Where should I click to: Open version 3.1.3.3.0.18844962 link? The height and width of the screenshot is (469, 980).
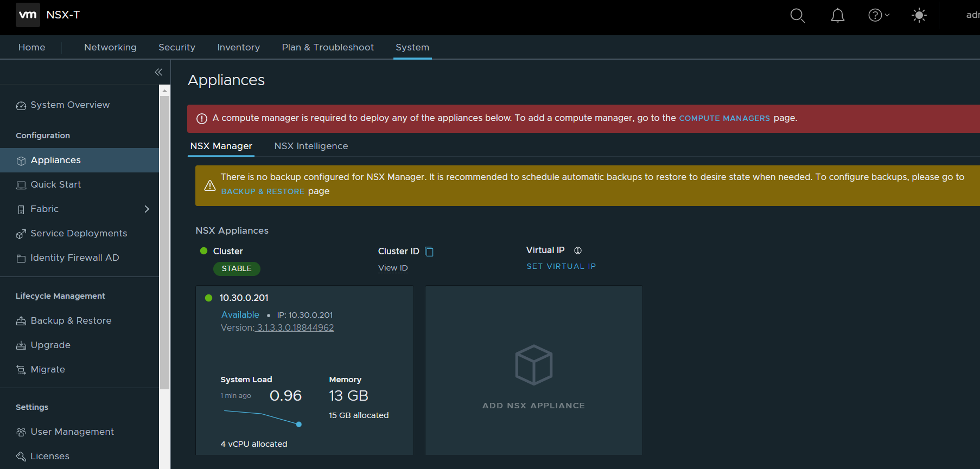[295, 327]
